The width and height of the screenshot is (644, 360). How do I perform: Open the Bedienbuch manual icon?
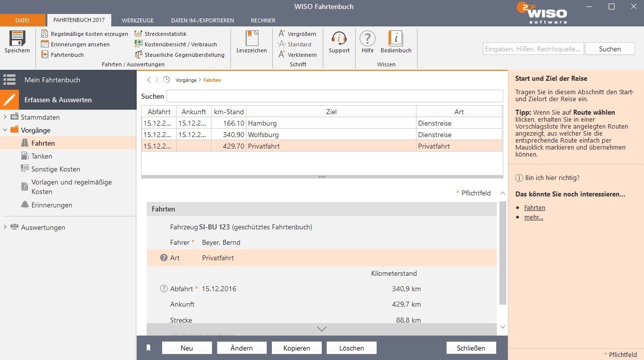[396, 38]
